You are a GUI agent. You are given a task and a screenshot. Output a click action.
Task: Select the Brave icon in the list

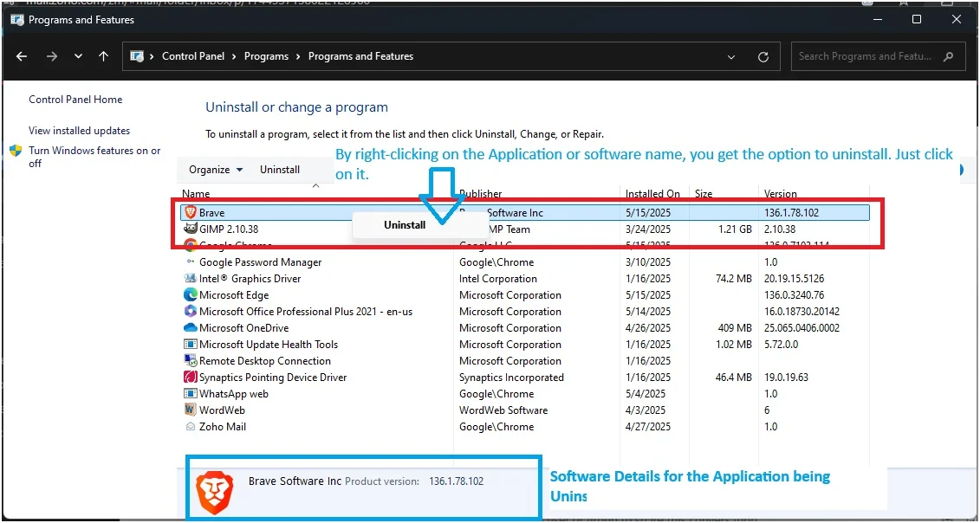pos(191,212)
